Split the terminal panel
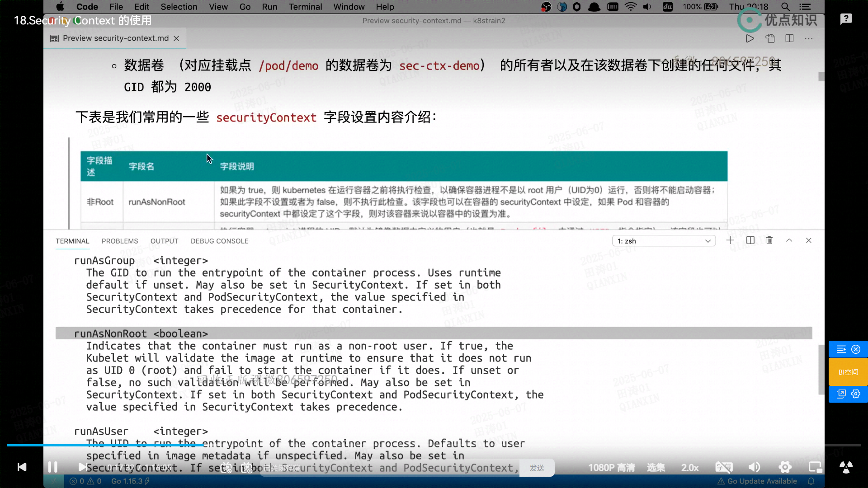 [x=750, y=240]
